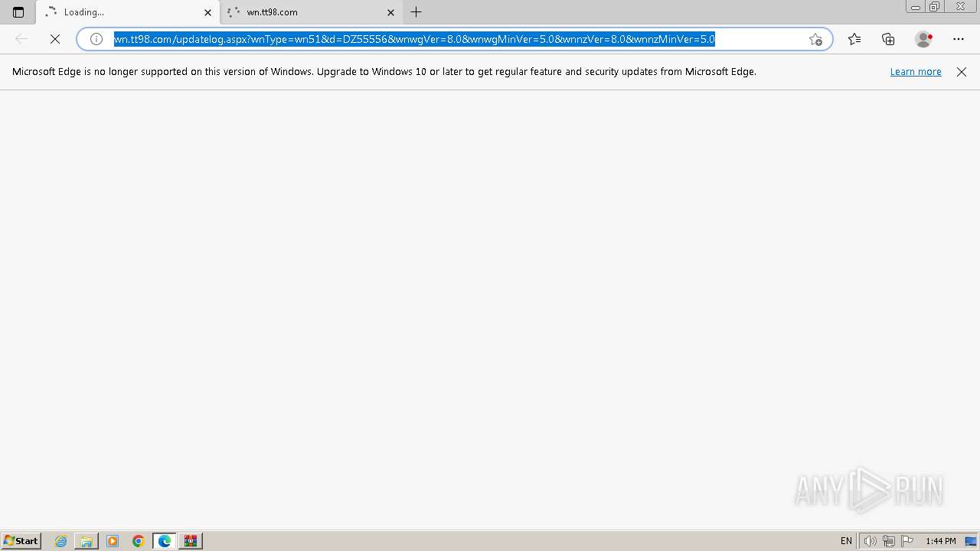Switch to the wn.tt98.com tab
The image size is (980, 551).
[311, 12]
